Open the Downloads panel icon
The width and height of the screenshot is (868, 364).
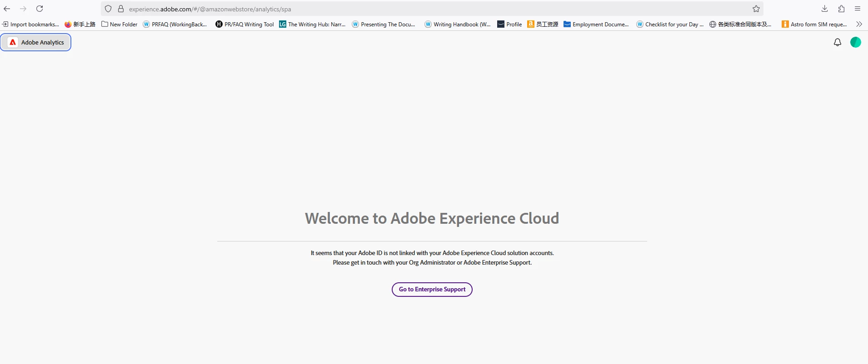[825, 9]
